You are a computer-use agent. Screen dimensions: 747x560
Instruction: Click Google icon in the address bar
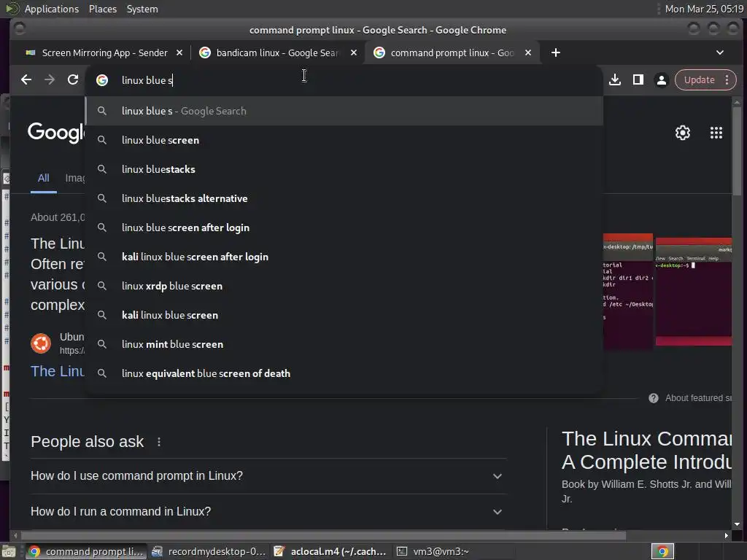pyautogui.click(x=102, y=80)
